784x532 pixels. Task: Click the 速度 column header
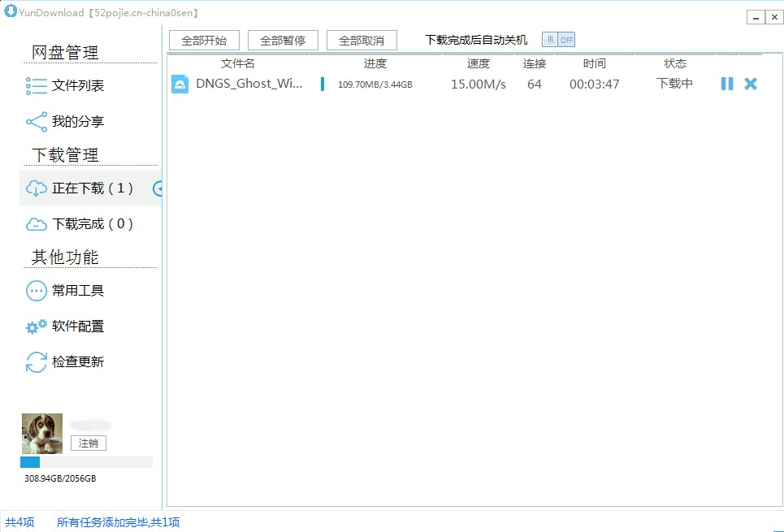click(478, 63)
